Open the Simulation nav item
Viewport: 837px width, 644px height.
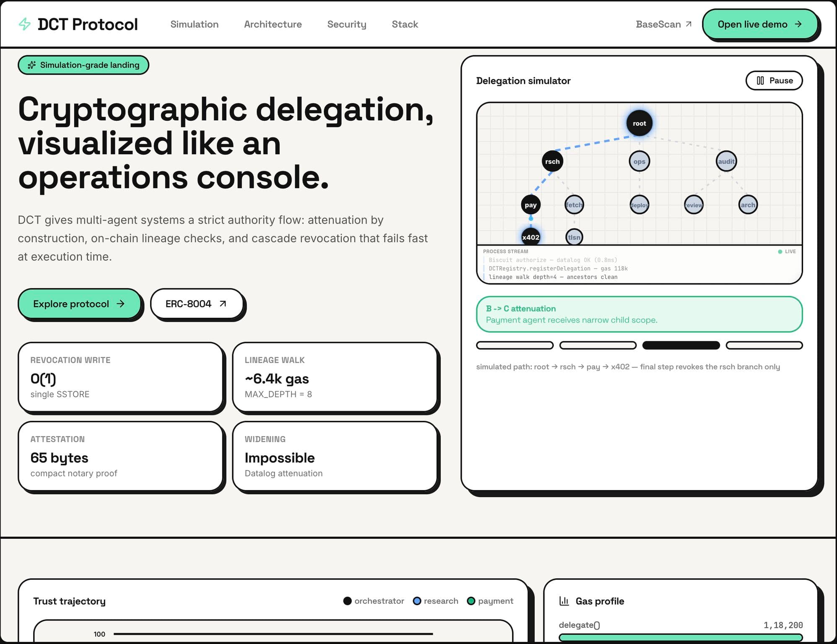click(x=194, y=24)
